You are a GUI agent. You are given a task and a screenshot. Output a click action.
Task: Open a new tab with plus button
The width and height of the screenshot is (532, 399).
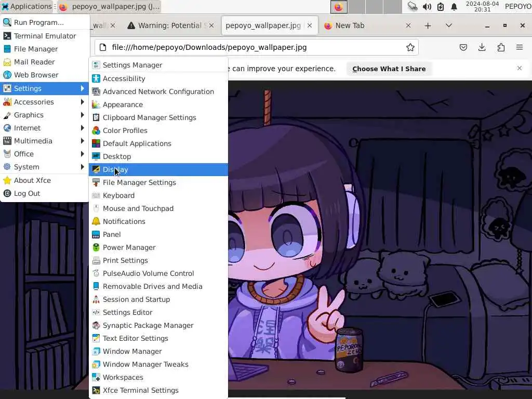(x=428, y=26)
